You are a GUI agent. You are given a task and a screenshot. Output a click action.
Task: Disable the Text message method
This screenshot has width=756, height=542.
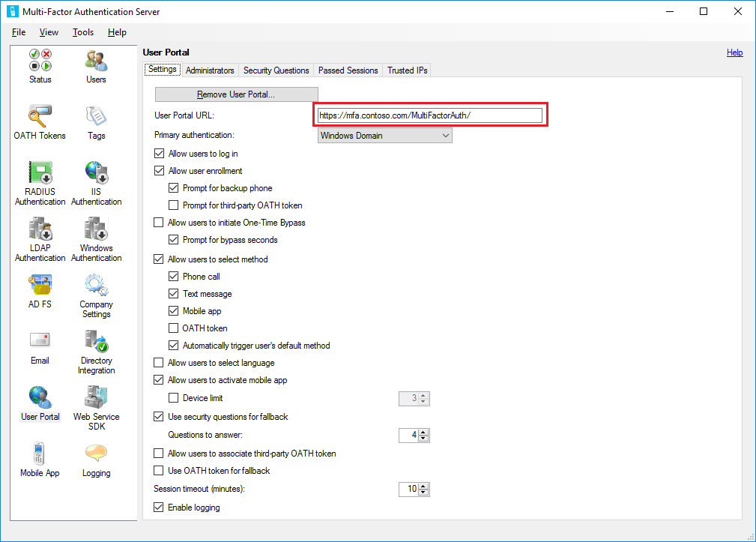click(x=174, y=293)
